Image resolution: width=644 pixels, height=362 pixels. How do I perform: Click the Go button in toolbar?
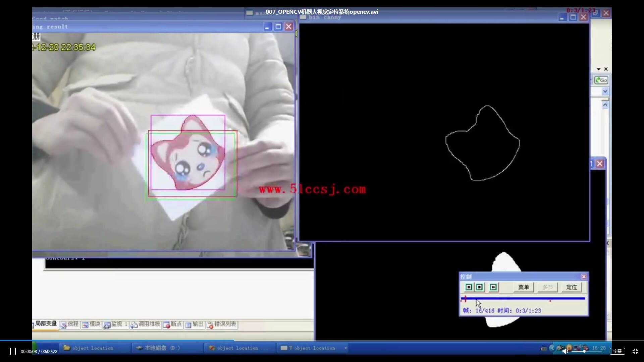[x=601, y=80]
